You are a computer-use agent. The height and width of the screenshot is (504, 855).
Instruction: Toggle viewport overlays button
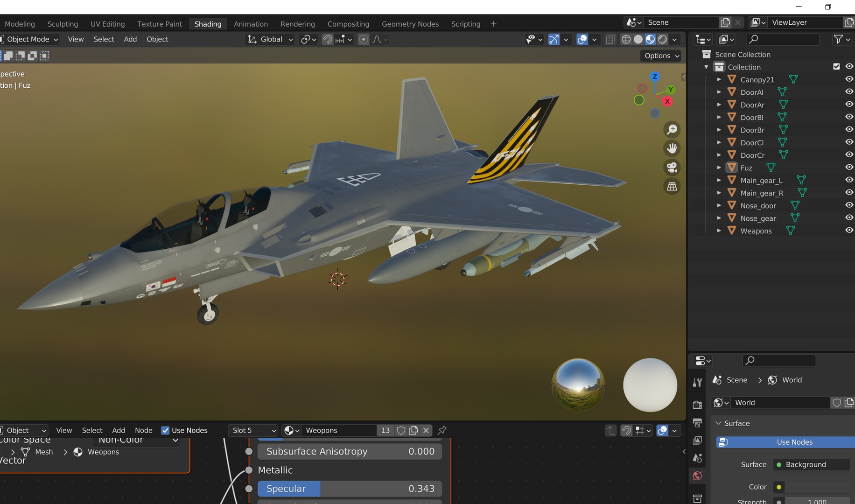tap(582, 40)
